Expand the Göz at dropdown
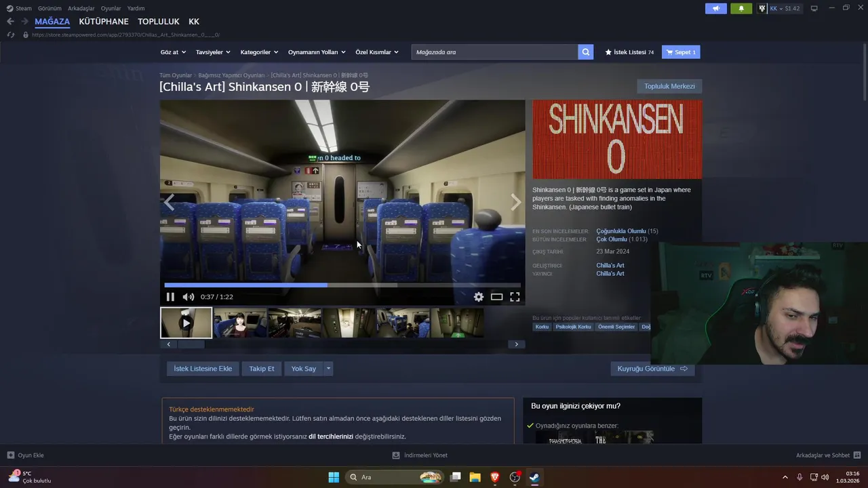The image size is (868, 488). click(174, 52)
